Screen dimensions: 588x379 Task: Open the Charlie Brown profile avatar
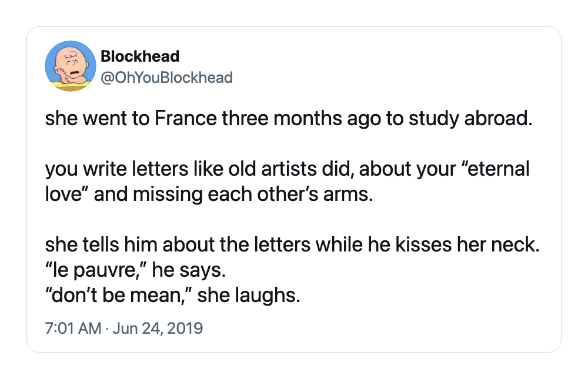71,66
